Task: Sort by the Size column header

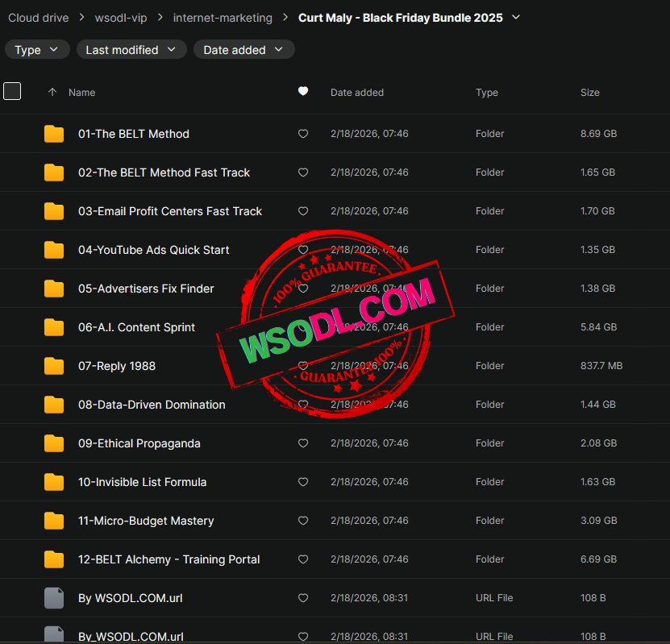Action: [589, 93]
